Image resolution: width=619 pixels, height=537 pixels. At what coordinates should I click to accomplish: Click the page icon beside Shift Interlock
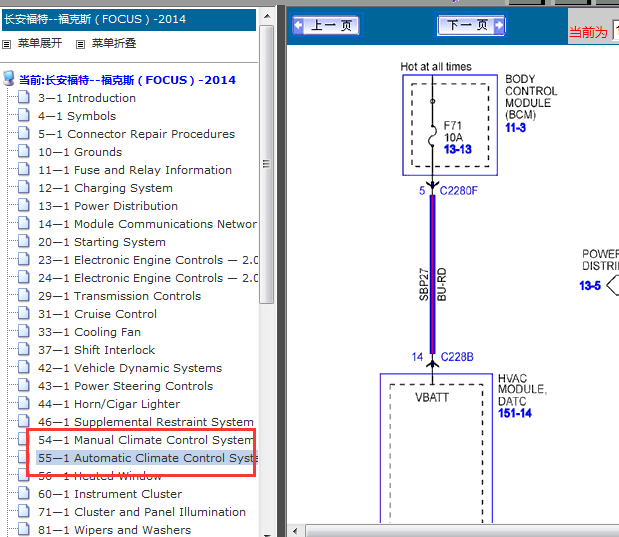click(x=24, y=349)
